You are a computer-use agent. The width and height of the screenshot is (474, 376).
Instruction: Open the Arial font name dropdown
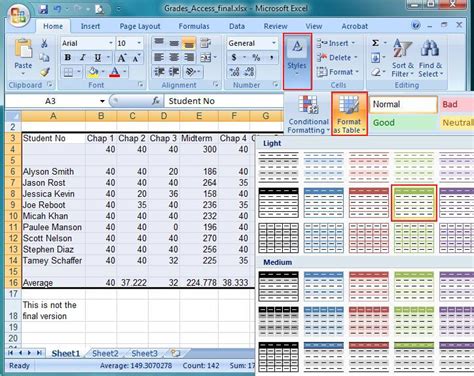coord(110,43)
